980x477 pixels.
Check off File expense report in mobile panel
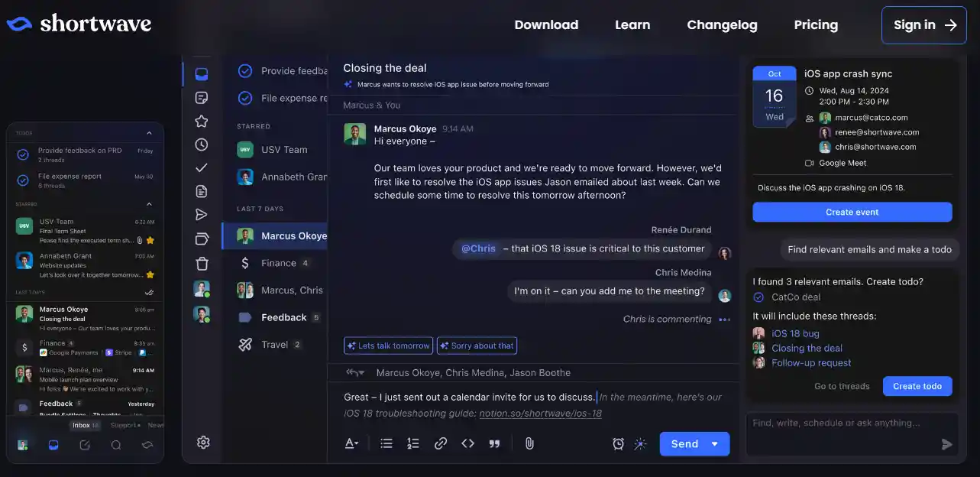point(23,180)
